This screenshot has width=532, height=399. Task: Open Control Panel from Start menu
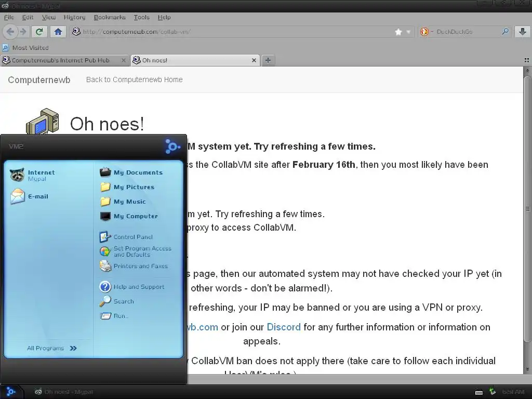(x=126, y=237)
